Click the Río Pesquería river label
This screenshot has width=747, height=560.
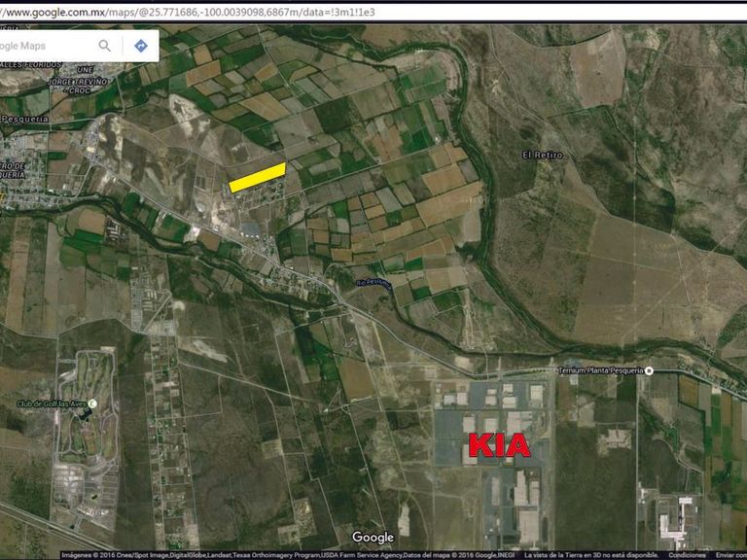374,283
